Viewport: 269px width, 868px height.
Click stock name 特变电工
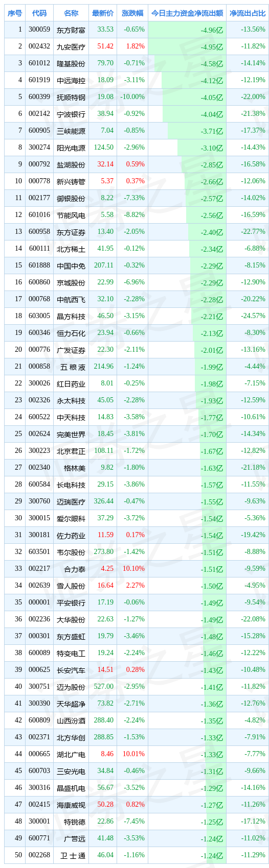71,654
